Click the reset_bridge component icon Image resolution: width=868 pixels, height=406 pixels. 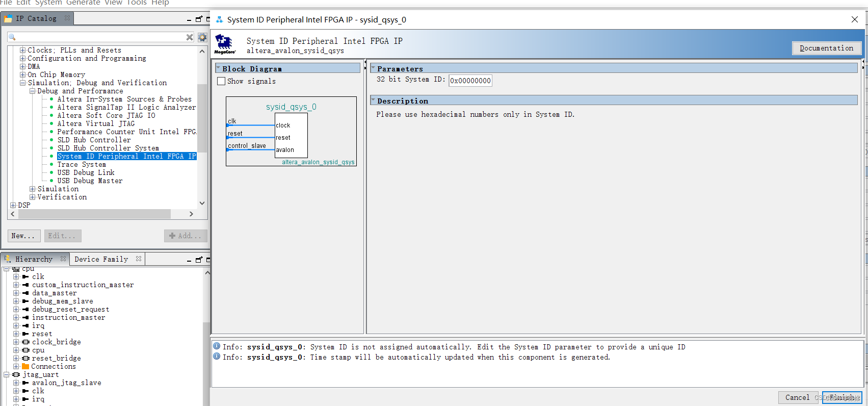[25, 358]
